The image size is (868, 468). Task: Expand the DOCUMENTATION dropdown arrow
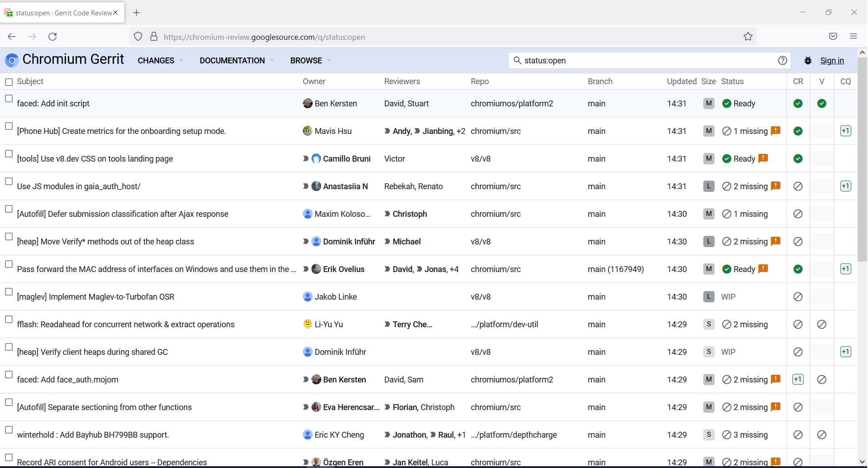pyautogui.click(x=272, y=60)
